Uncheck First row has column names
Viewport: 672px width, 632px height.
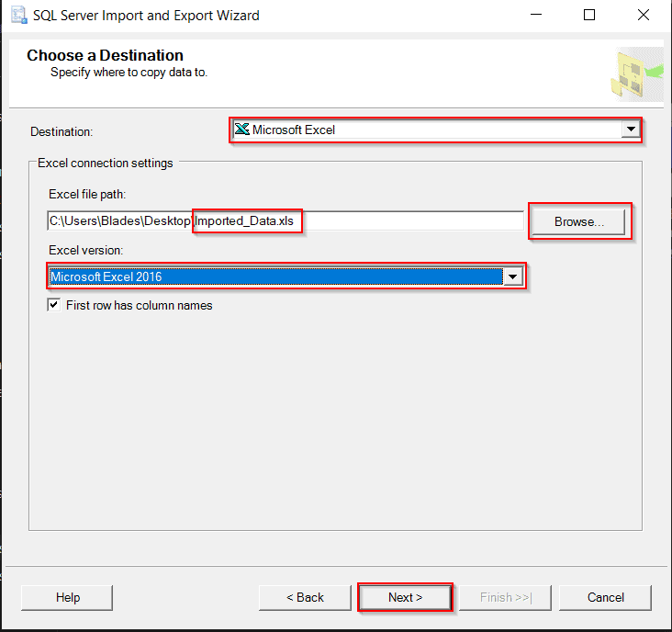point(53,305)
